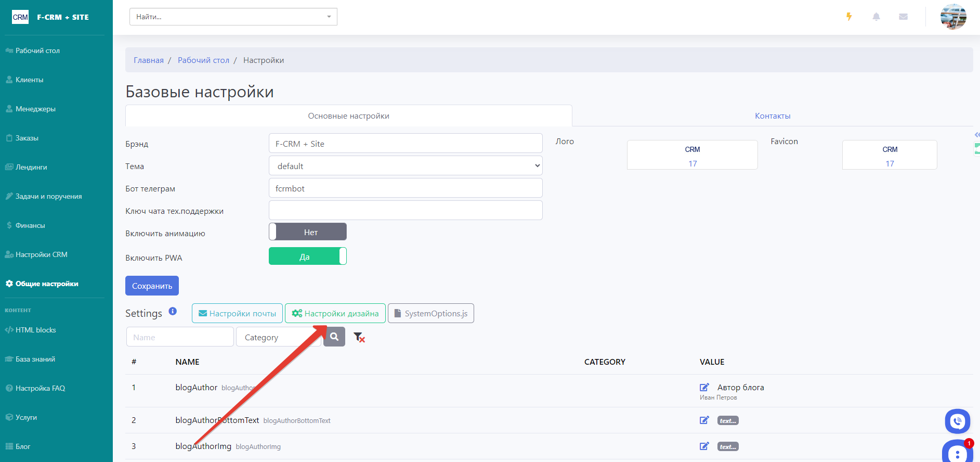Open notifications bell icon
Screen dimensions: 980x462
tap(876, 17)
